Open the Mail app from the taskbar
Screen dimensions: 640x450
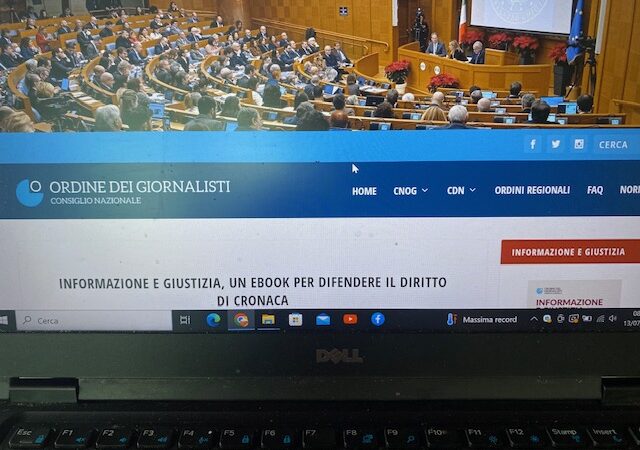pos(323,319)
